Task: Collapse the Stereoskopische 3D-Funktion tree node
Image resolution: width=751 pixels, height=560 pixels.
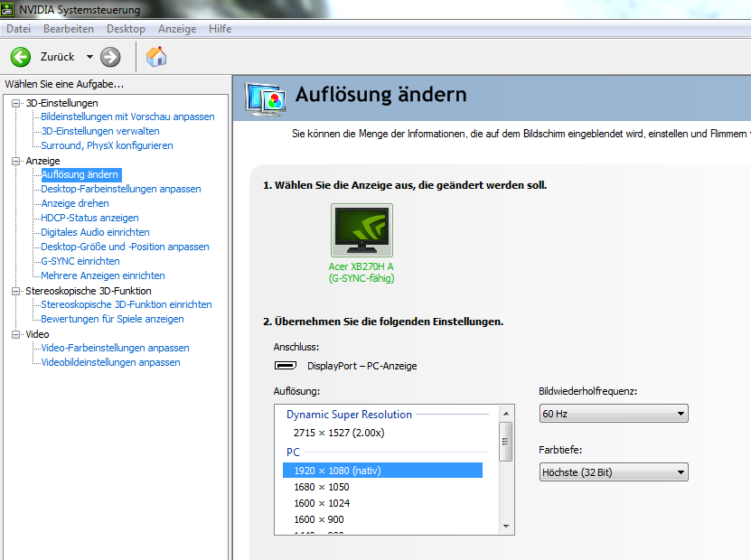Action: tap(15, 291)
